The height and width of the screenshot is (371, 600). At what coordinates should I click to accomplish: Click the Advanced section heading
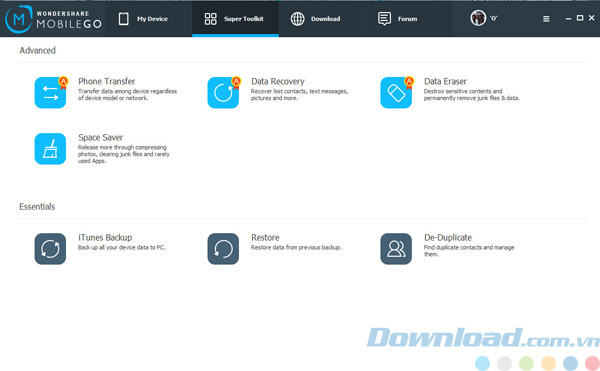click(38, 50)
